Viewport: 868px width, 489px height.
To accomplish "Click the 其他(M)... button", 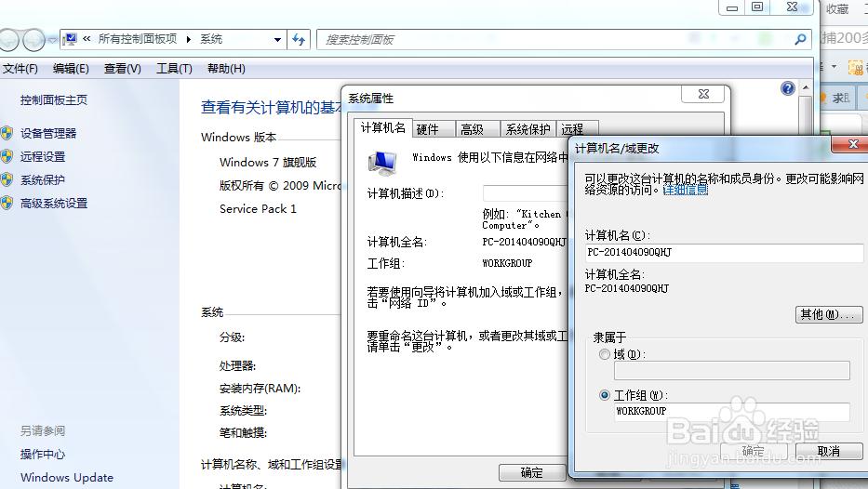I will (829, 315).
